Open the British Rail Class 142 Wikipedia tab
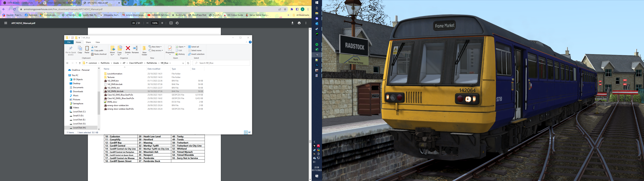The width and height of the screenshot is (644, 181). [x=61, y=3]
